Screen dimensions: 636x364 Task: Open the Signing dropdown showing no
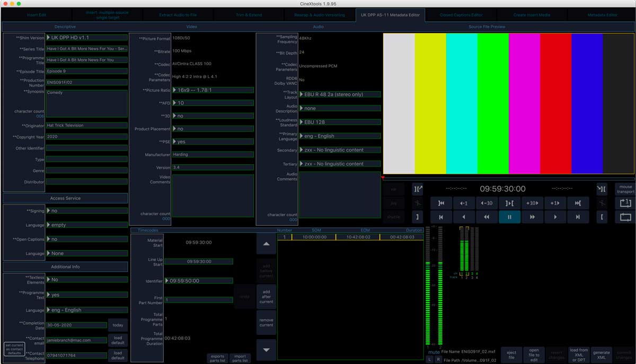coord(87,210)
